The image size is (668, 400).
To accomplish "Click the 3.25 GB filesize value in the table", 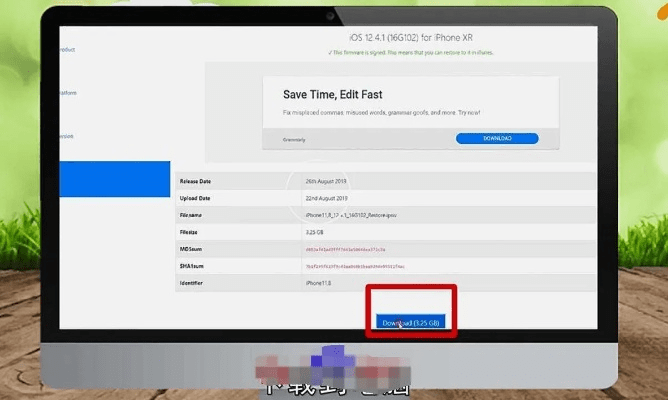I will (315, 232).
